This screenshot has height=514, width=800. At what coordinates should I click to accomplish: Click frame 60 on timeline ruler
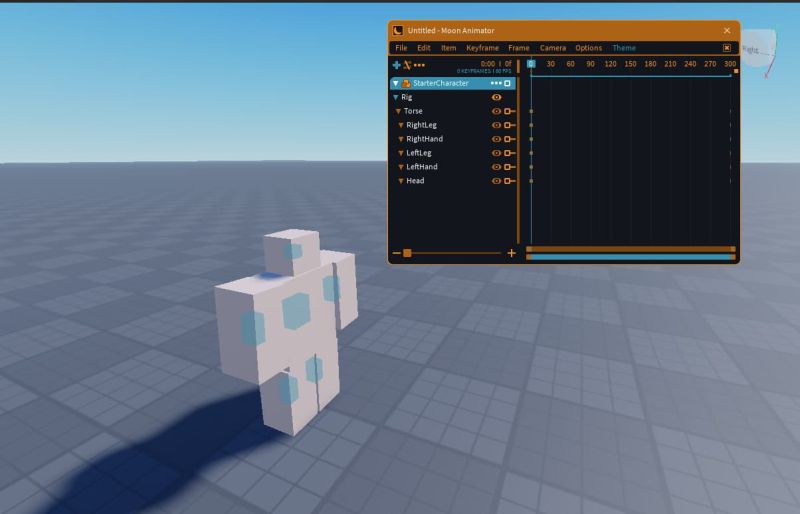tap(570, 64)
